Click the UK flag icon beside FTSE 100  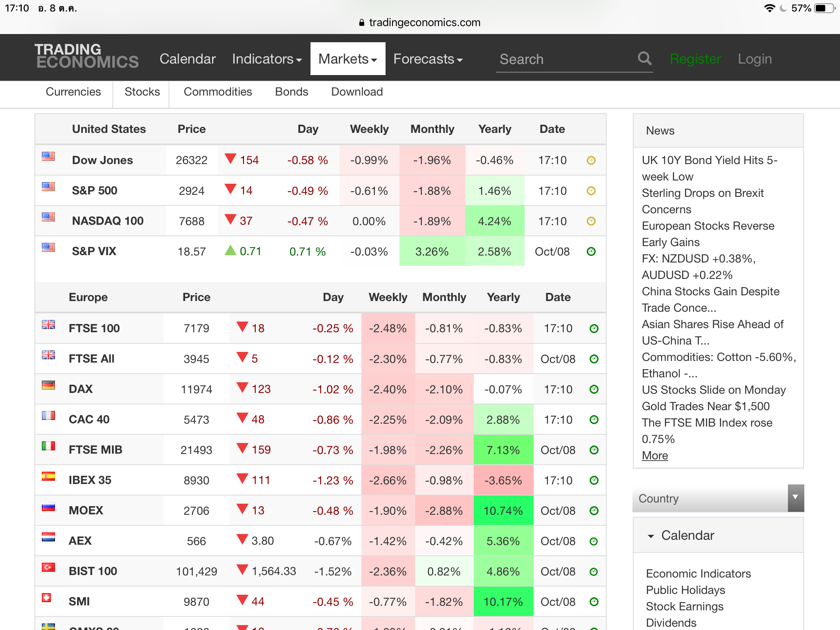pos(48,324)
